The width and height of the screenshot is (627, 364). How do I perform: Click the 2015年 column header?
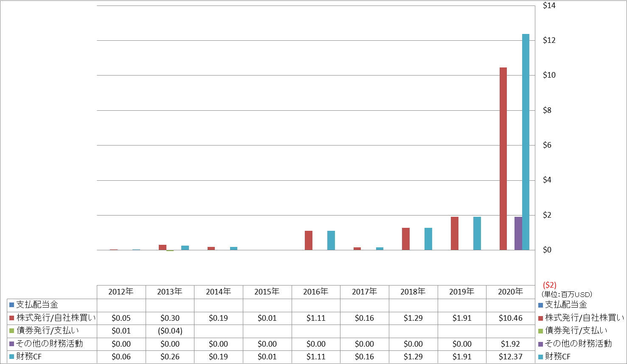coord(267,292)
